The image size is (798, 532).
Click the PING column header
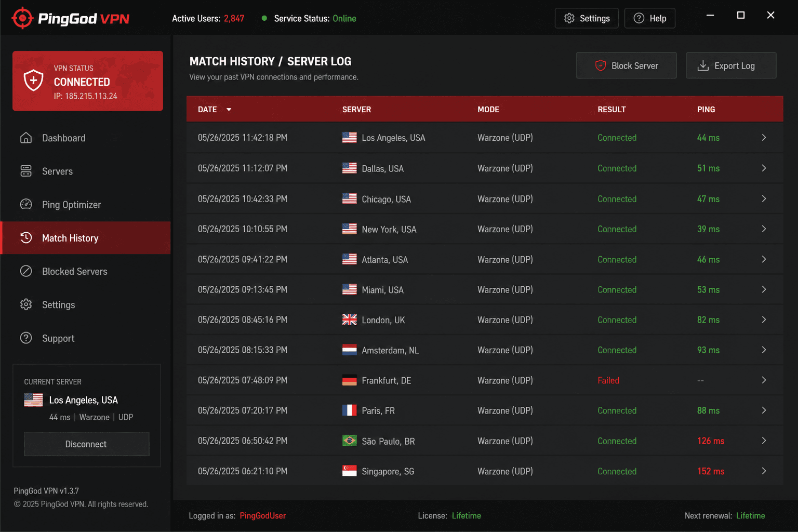706,110
